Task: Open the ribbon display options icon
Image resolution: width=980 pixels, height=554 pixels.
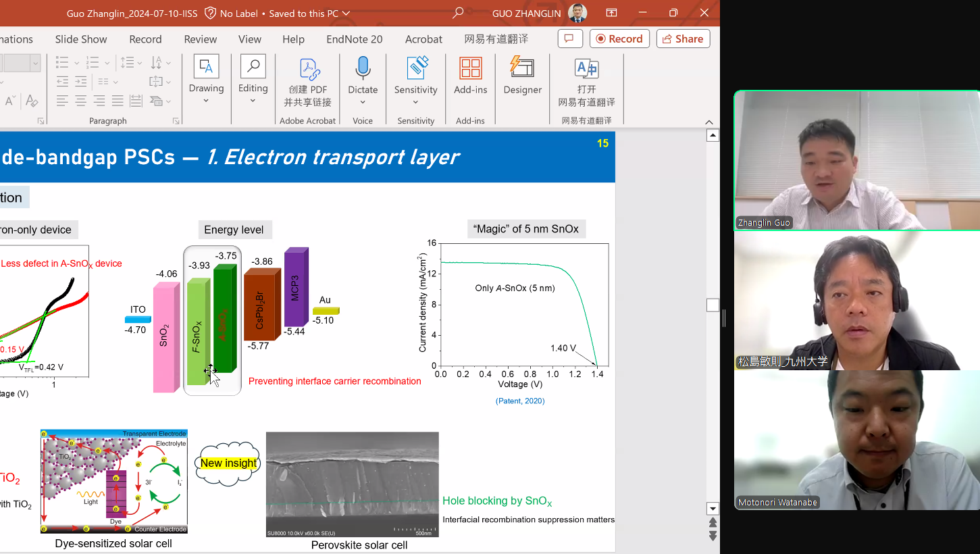Action: [x=611, y=13]
